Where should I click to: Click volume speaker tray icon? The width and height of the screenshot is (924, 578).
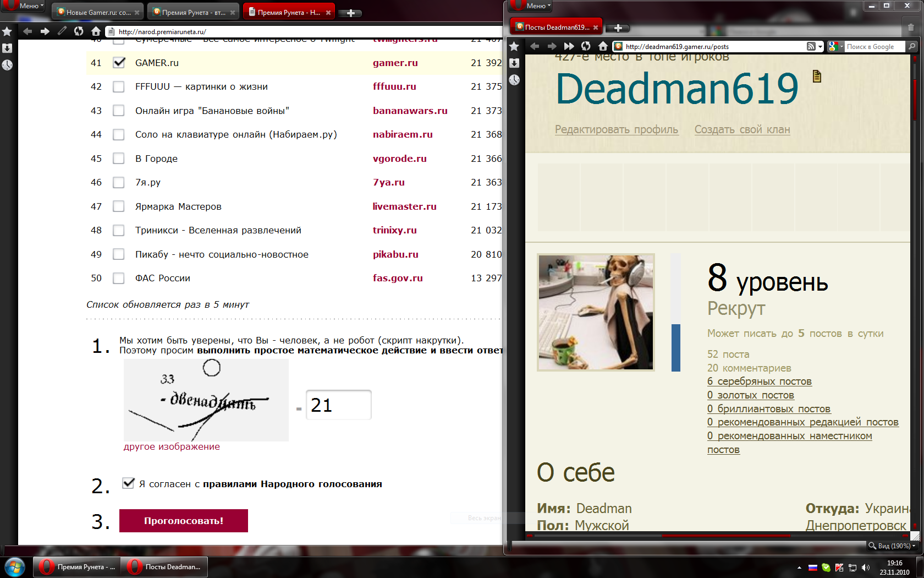pos(866,568)
